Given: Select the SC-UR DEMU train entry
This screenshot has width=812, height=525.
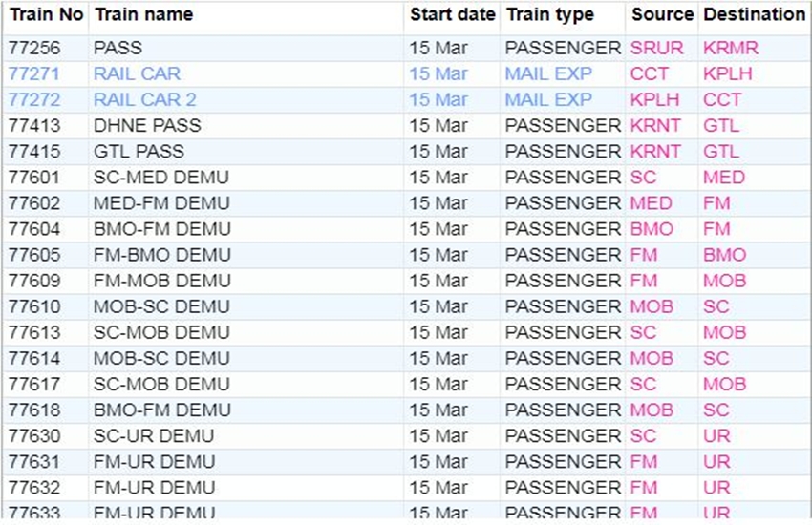Looking at the screenshot, I should click(154, 436).
